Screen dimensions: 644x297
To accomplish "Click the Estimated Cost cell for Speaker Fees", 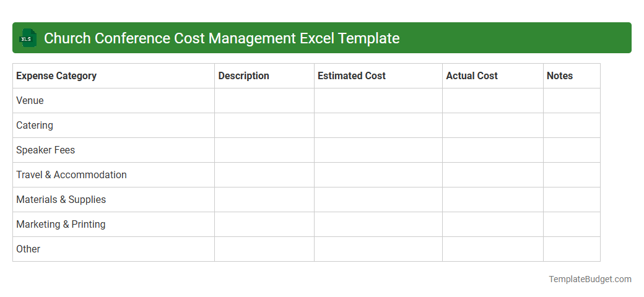I will point(378,150).
